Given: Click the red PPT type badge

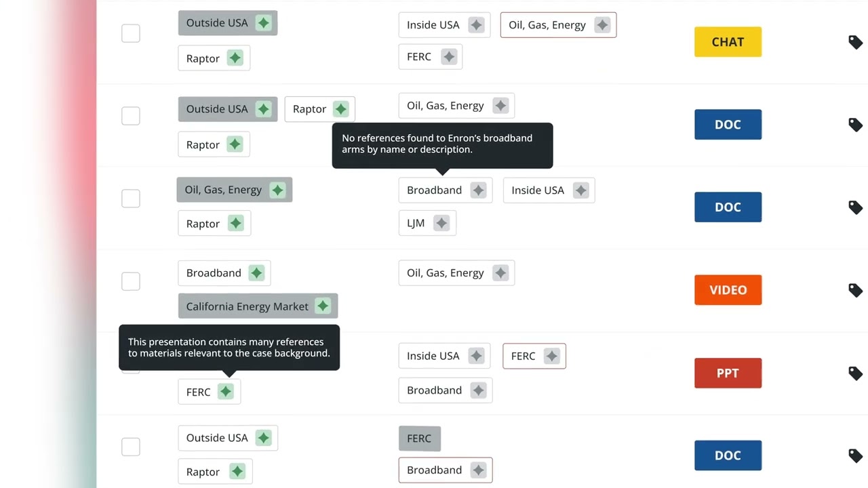Looking at the screenshot, I should tap(728, 373).
